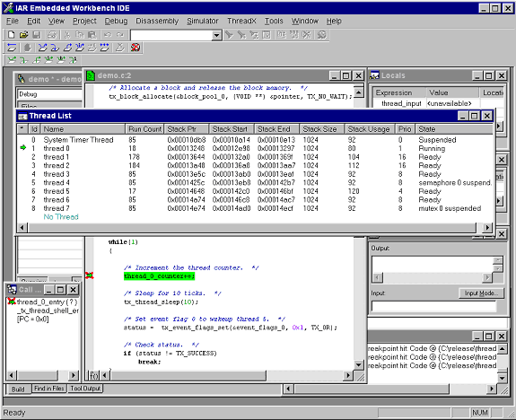The width and height of the screenshot is (516, 420).
Task: Open the Debug menu
Action: tap(116, 21)
